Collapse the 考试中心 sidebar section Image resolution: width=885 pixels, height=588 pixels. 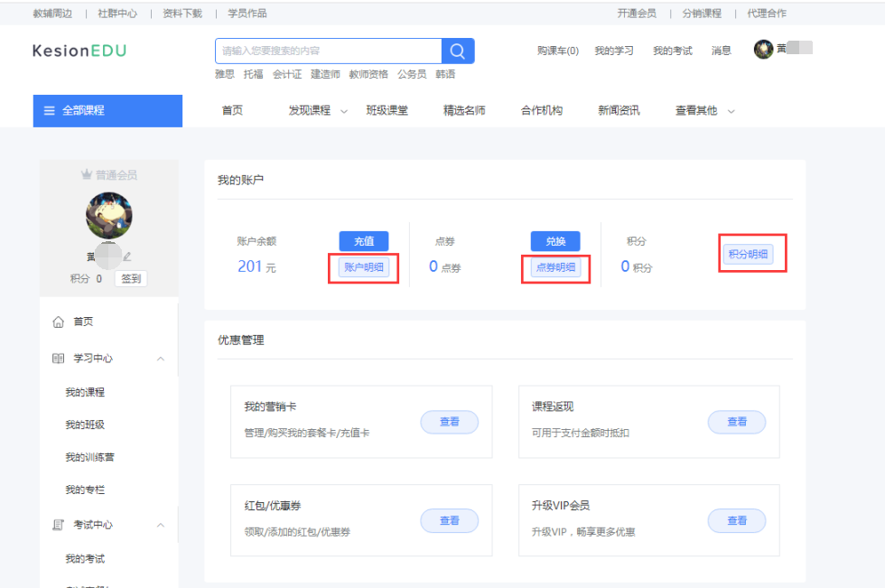tap(161, 525)
